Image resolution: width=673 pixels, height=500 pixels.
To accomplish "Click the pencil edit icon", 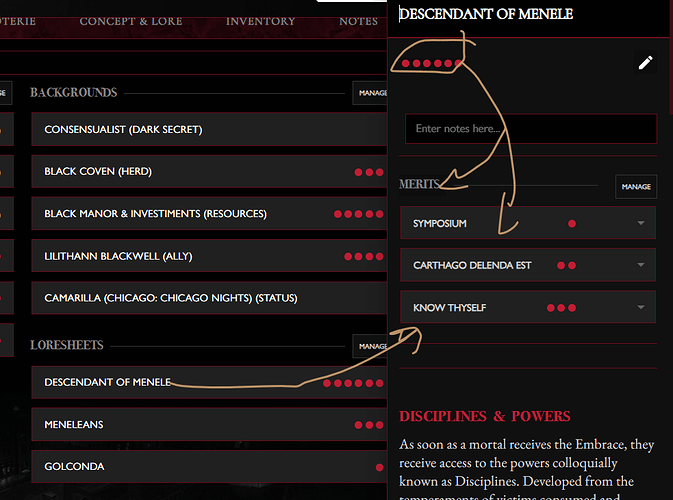I will coord(645,63).
